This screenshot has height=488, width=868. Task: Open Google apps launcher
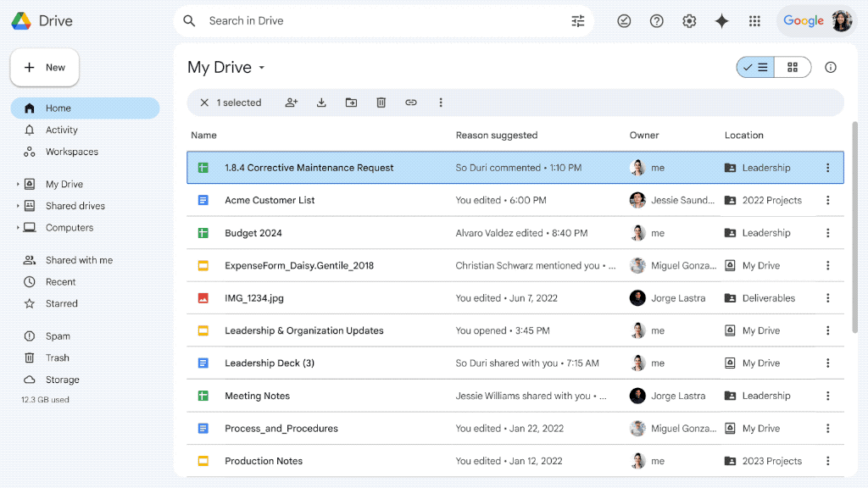(x=754, y=20)
